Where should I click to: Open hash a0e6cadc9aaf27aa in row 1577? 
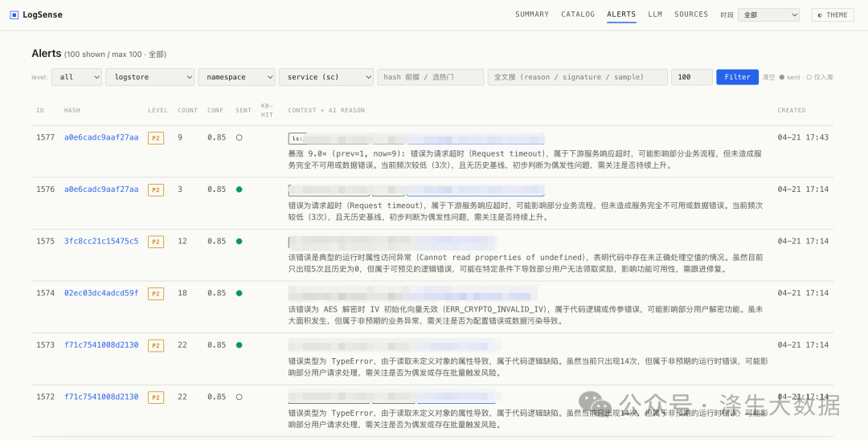pyautogui.click(x=101, y=137)
